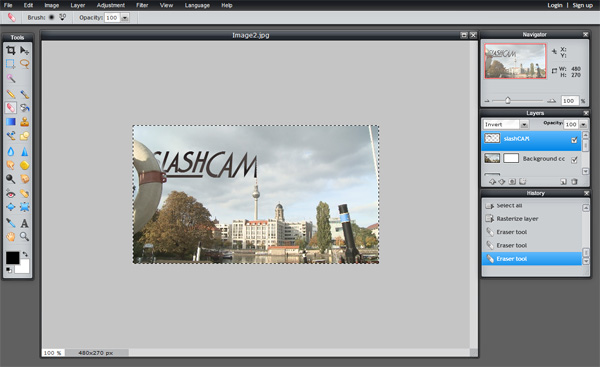The image size is (600, 367).
Task: Open the Layers opacity dropdown arrow
Action: point(583,125)
